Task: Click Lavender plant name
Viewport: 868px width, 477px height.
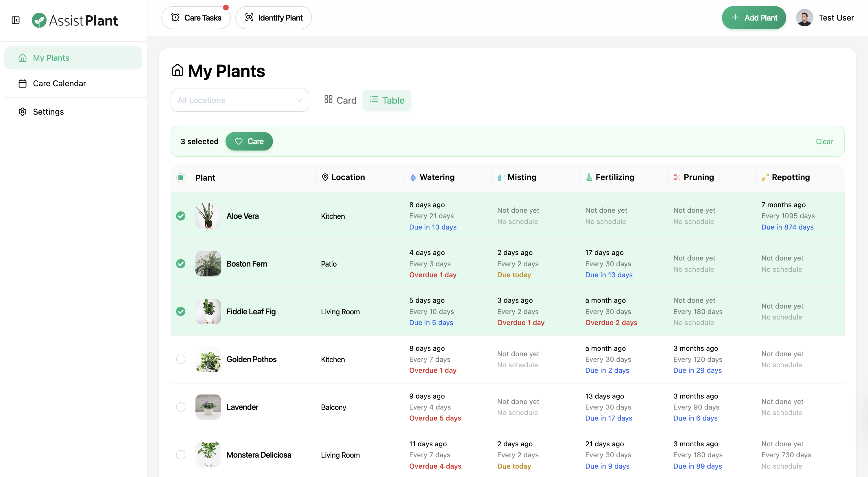Action: click(242, 407)
